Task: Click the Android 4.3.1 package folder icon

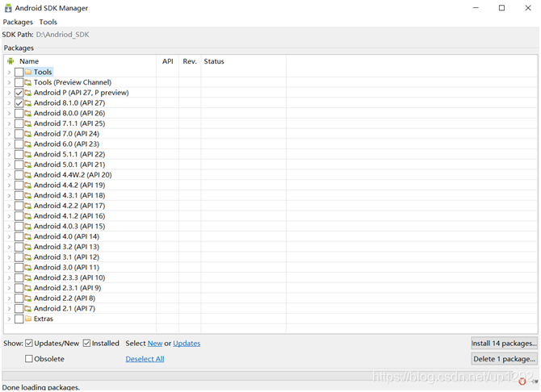Action: 28,195
